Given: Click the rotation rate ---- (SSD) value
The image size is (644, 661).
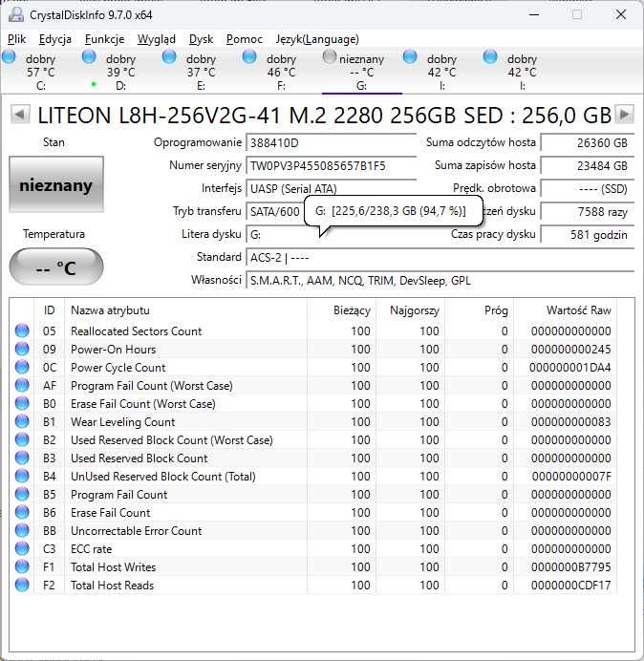Looking at the screenshot, I should (587, 188).
